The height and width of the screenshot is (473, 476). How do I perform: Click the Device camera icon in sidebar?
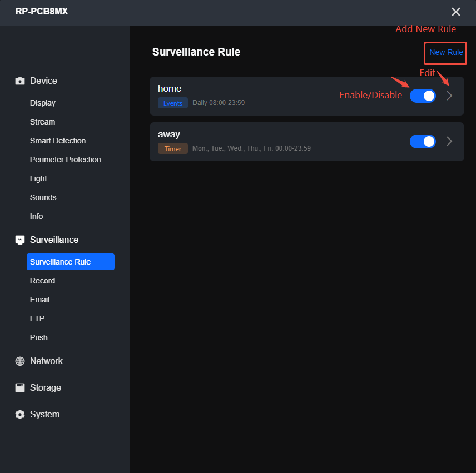(x=19, y=81)
